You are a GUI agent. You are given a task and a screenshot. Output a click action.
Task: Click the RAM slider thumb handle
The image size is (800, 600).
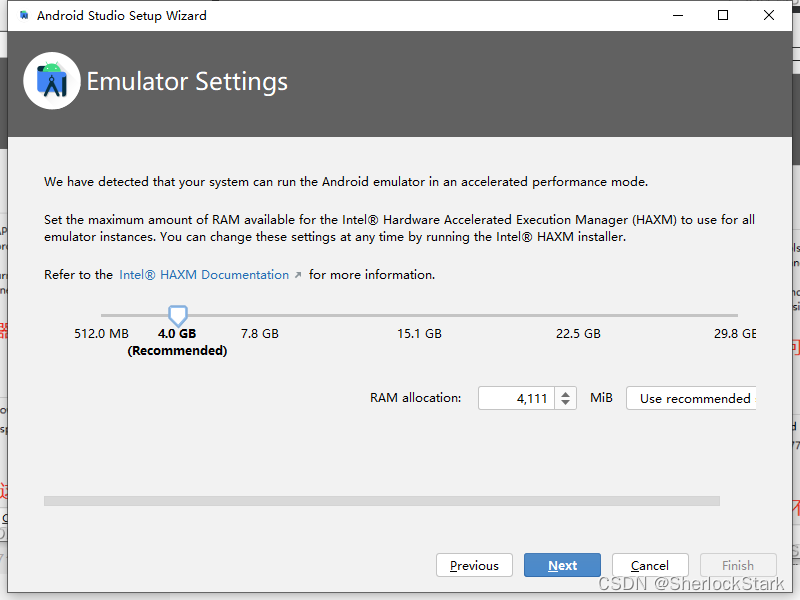tap(178, 316)
